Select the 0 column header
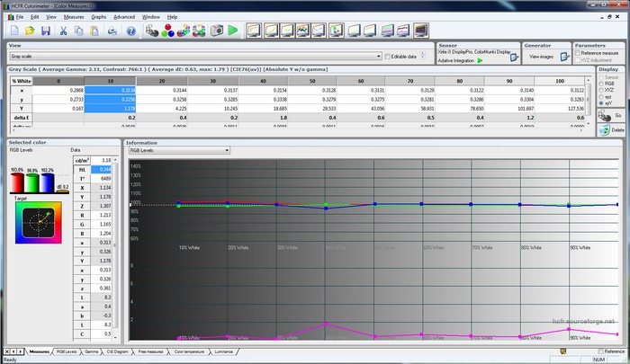Screen dimensions: 630x364 [x=58, y=81]
